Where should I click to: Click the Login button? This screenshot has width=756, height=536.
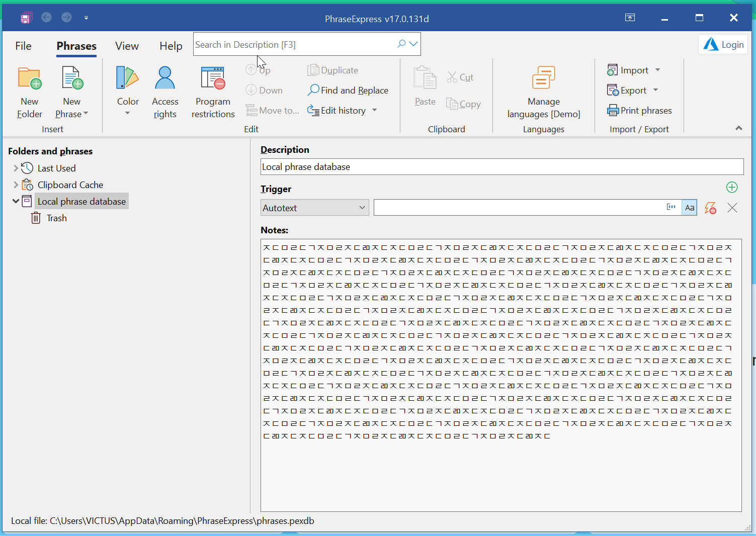pos(723,44)
